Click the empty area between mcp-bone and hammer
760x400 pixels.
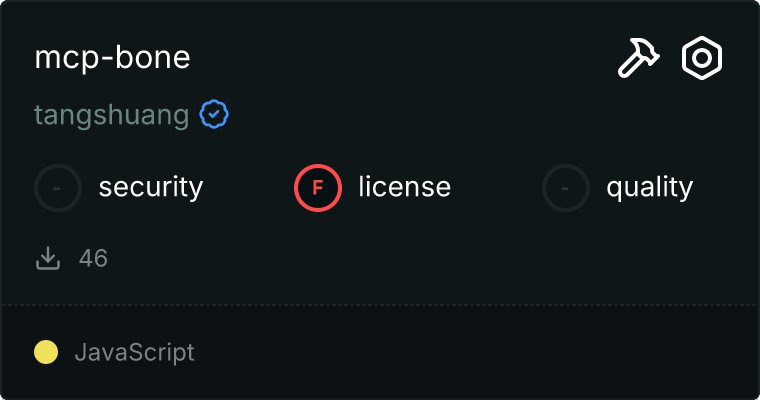pyautogui.click(x=400, y=58)
